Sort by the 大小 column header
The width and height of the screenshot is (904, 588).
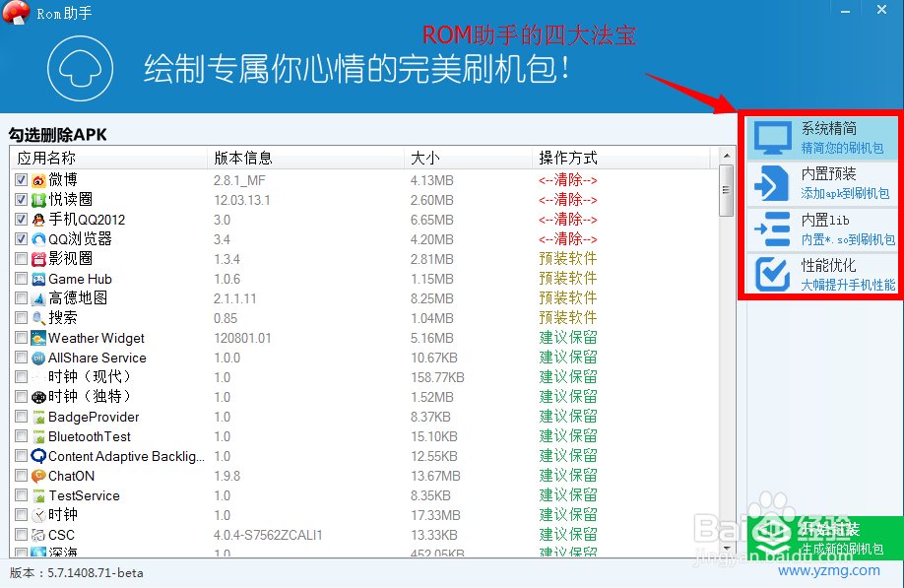point(468,158)
